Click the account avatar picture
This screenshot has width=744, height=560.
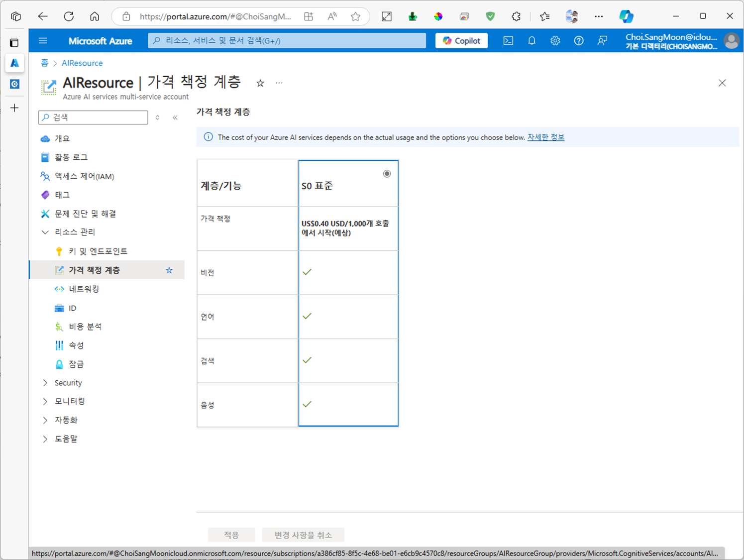coord(731,41)
